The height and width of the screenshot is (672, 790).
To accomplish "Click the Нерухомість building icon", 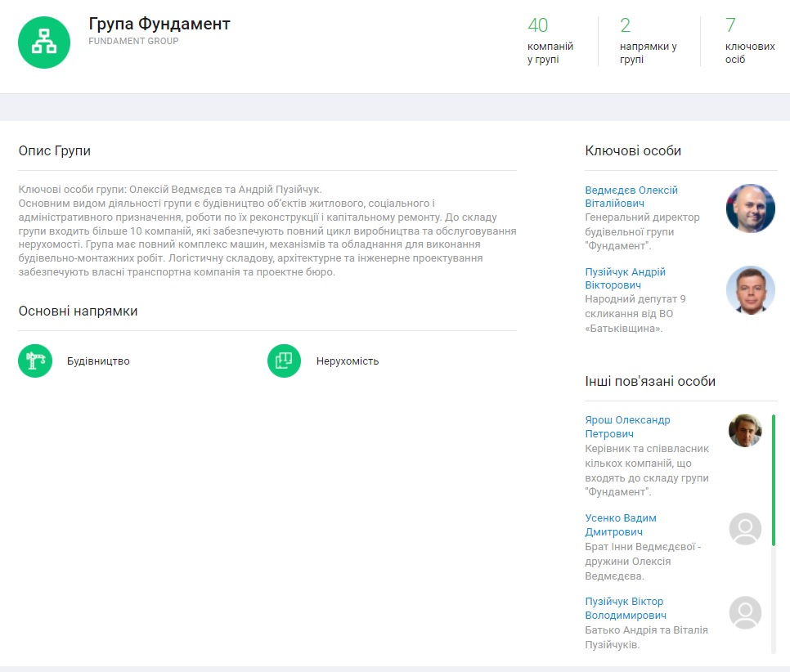I will click(x=284, y=361).
